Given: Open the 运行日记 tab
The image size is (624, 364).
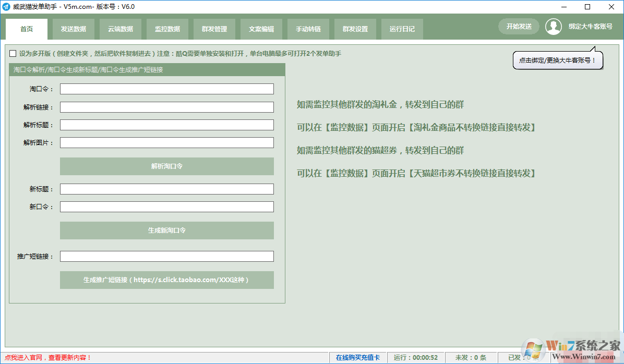Looking at the screenshot, I should tap(402, 29).
